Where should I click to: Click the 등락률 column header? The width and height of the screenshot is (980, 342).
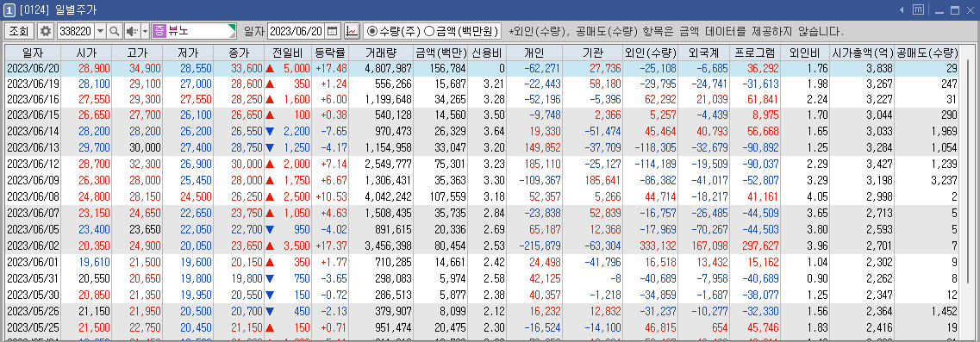pyautogui.click(x=329, y=53)
